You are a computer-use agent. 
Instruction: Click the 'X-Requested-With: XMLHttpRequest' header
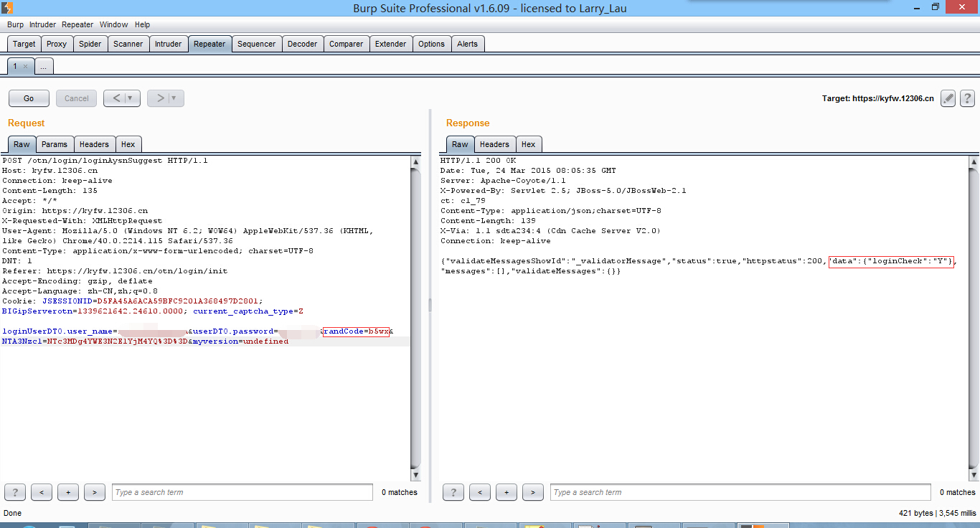82,221
